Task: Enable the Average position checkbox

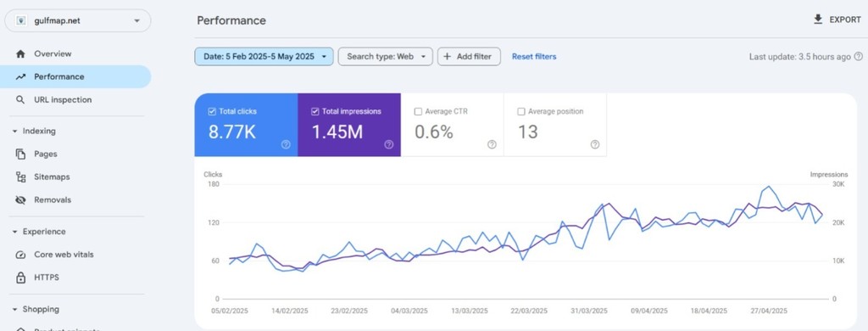Action: (521, 111)
